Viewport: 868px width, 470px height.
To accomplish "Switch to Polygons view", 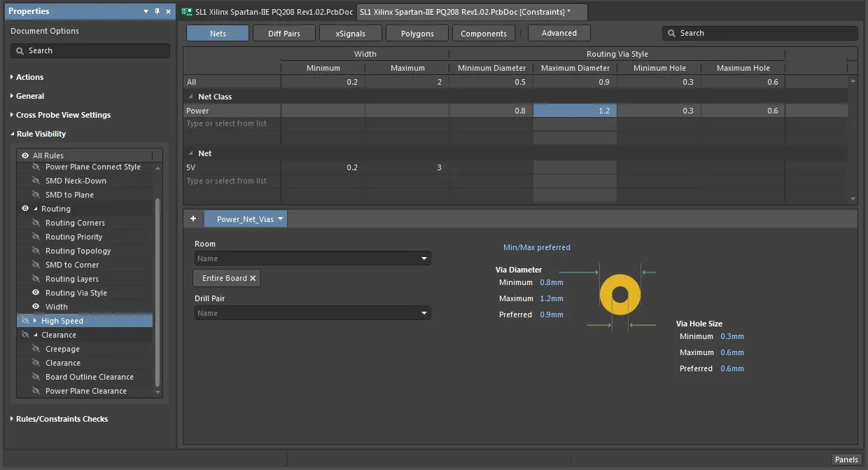I will click(x=417, y=33).
